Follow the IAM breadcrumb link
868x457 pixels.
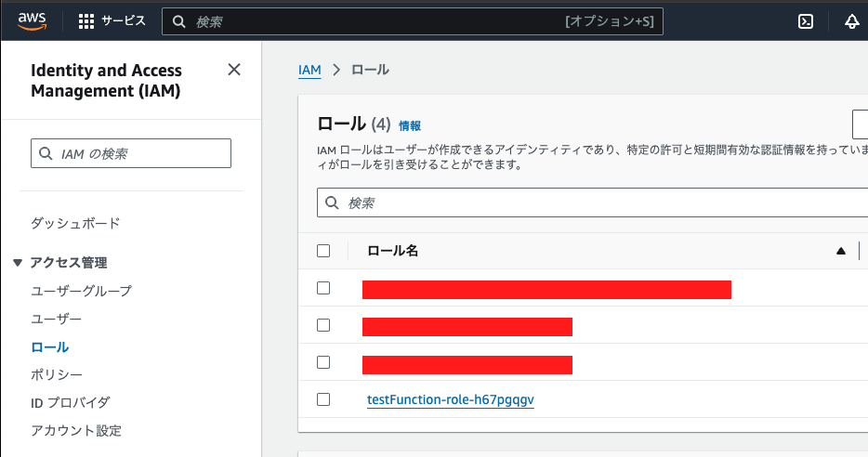[x=309, y=71]
